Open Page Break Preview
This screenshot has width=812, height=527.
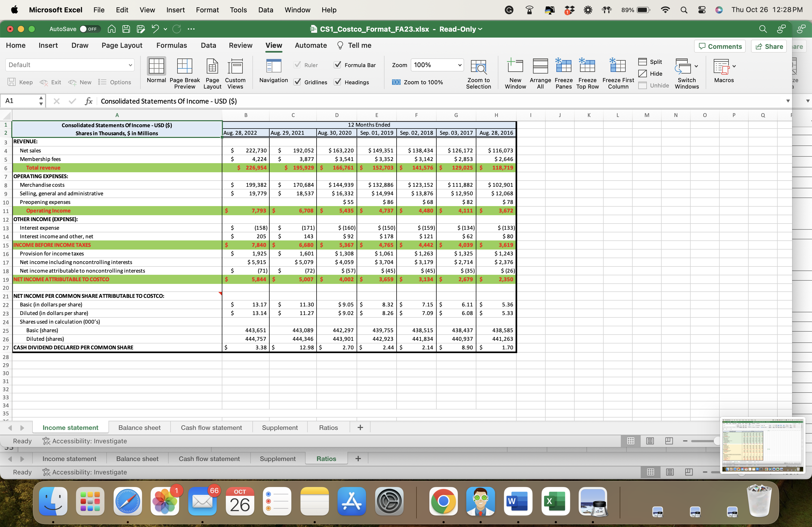184,73
